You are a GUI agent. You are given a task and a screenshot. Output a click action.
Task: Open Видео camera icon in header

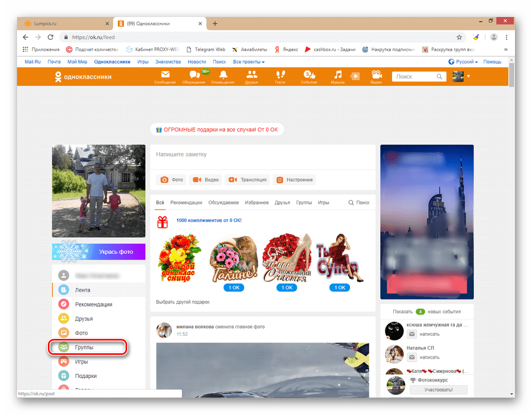(x=376, y=77)
